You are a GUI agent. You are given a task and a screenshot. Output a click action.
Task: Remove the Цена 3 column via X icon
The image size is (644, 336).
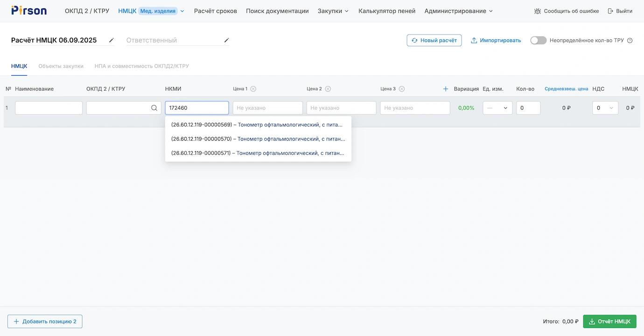point(401,89)
